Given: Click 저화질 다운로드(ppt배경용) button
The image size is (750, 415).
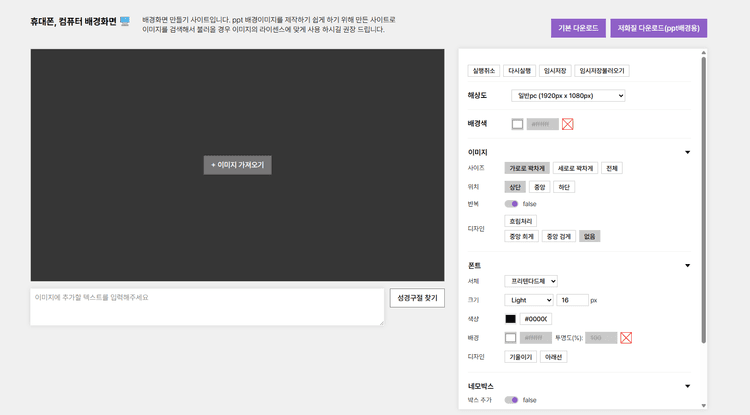Looking at the screenshot, I should [x=659, y=28].
